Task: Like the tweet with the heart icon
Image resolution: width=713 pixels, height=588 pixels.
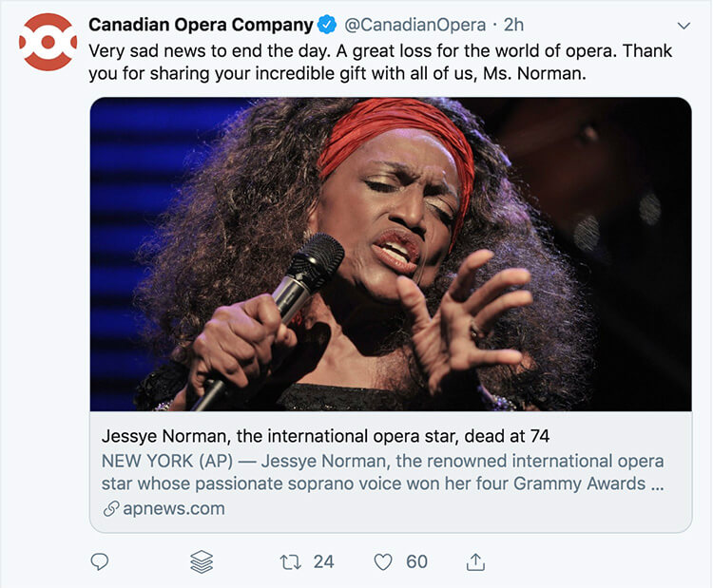Action: coord(383,562)
